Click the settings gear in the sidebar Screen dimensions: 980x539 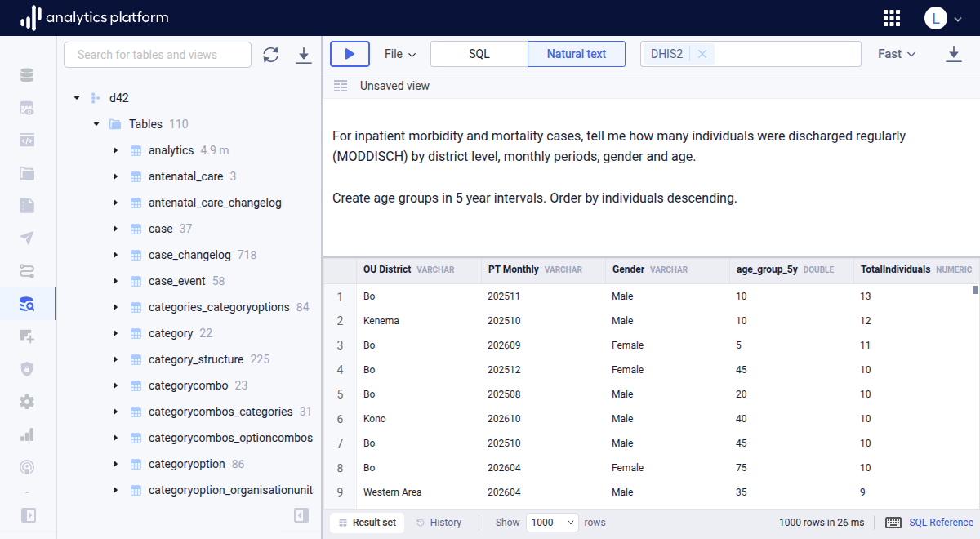click(x=27, y=402)
